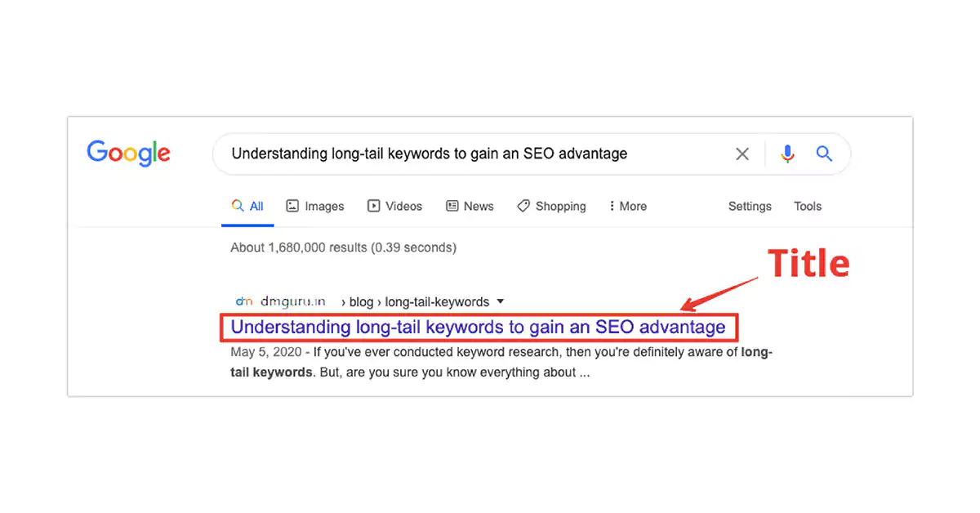Screen dimensions: 980x513
Task: Clear the search query with the X
Action: click(742, 154)
